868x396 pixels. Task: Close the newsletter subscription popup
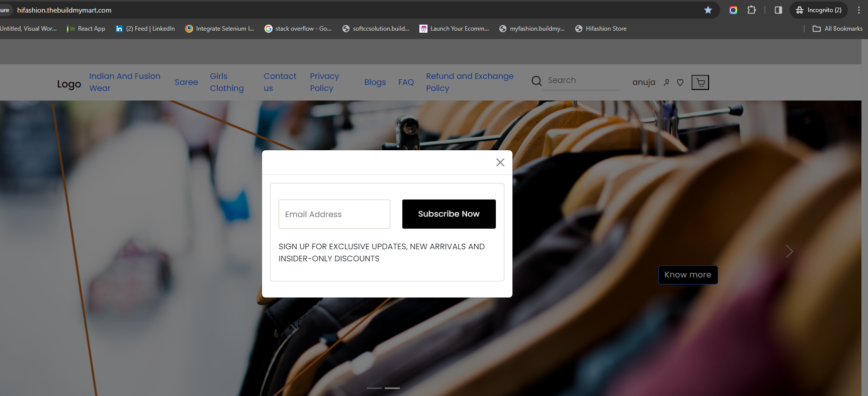coord(500,162)
